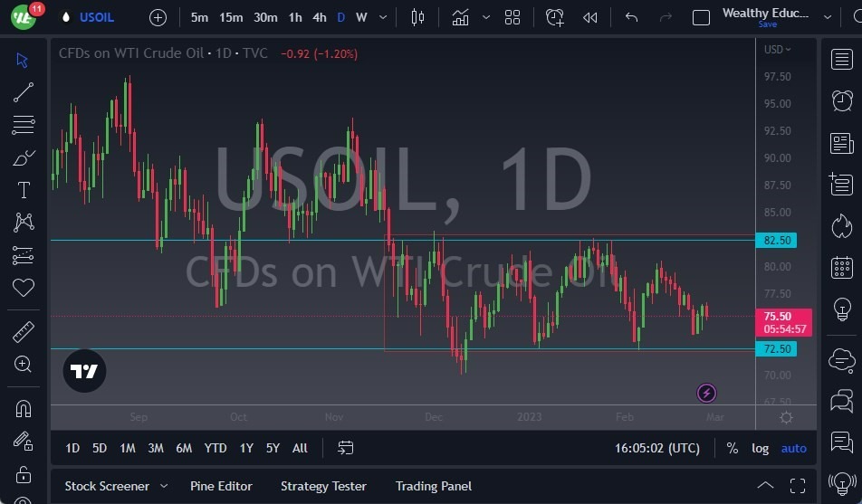Toggle stay in drawing mode
Image resolution: width=862 pixels, height=504 pixels.
click(x=24, y=441)
